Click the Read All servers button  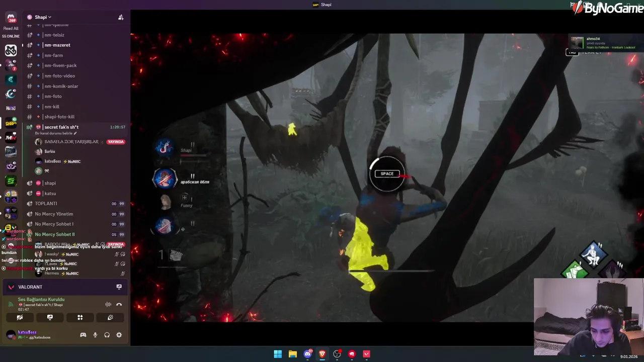[11, 29]
